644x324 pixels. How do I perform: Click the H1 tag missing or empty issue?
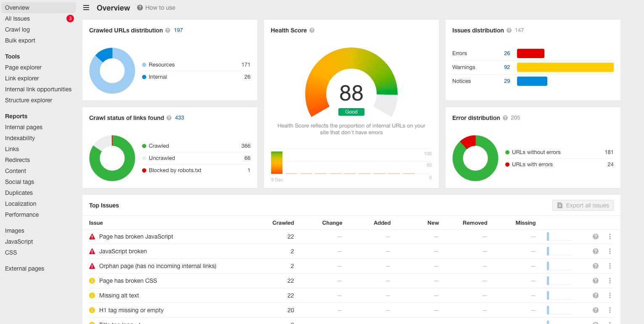pyautogui.click(x=131, y=310)
